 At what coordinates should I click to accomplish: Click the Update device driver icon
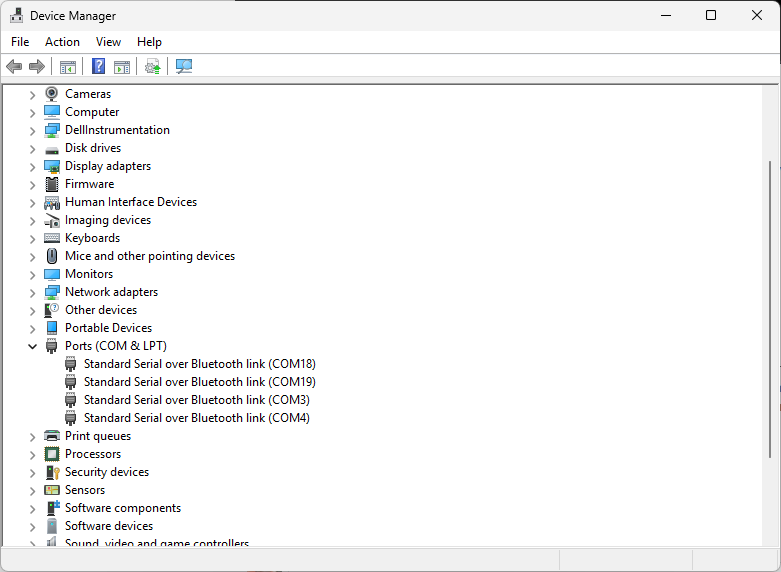[x=152, y=66]
